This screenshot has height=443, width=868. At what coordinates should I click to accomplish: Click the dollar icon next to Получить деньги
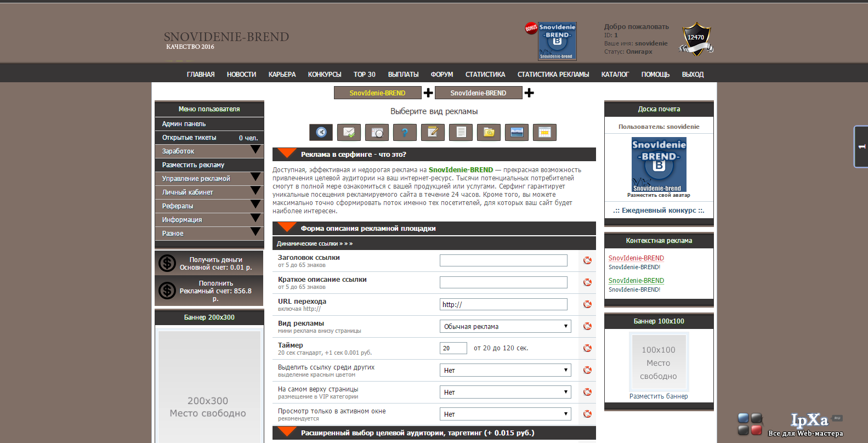pyautogui.click(x=167, y=263)
